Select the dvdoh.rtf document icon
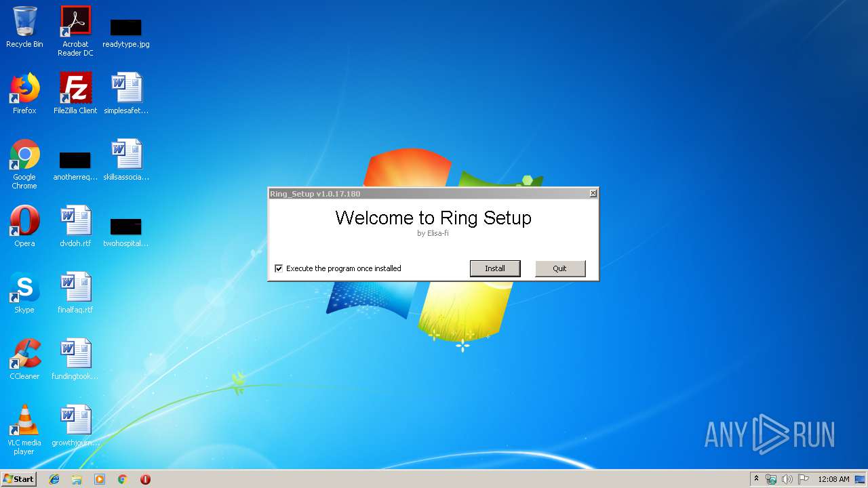Screen dimensions: 868x488 75,226
